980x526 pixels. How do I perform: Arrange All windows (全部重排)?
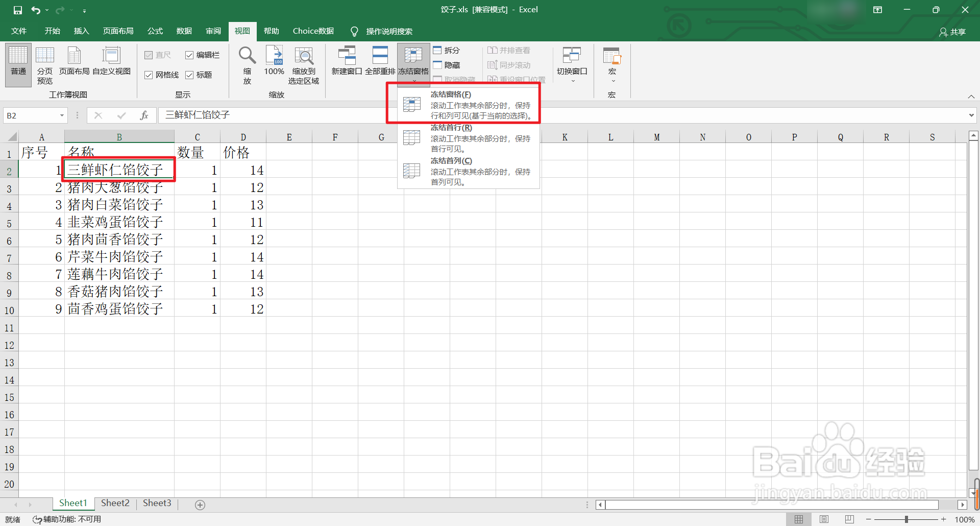click(x=380, y=61)
